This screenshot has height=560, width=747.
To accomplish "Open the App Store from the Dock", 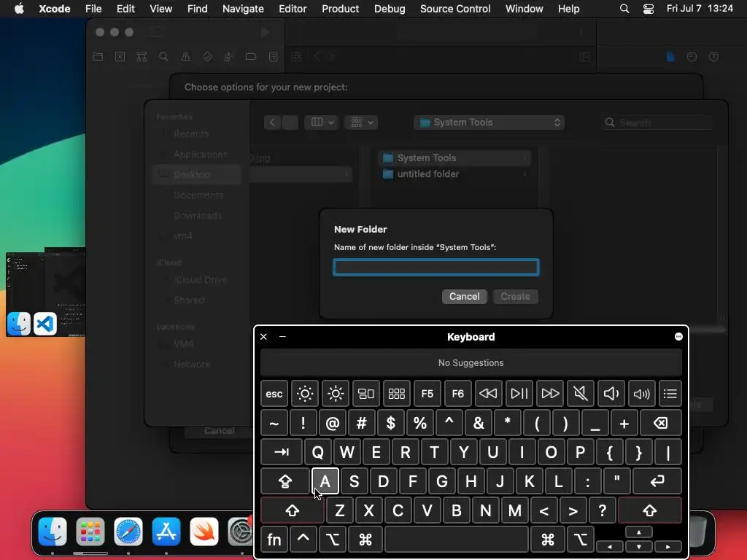I will click(166, 532).
